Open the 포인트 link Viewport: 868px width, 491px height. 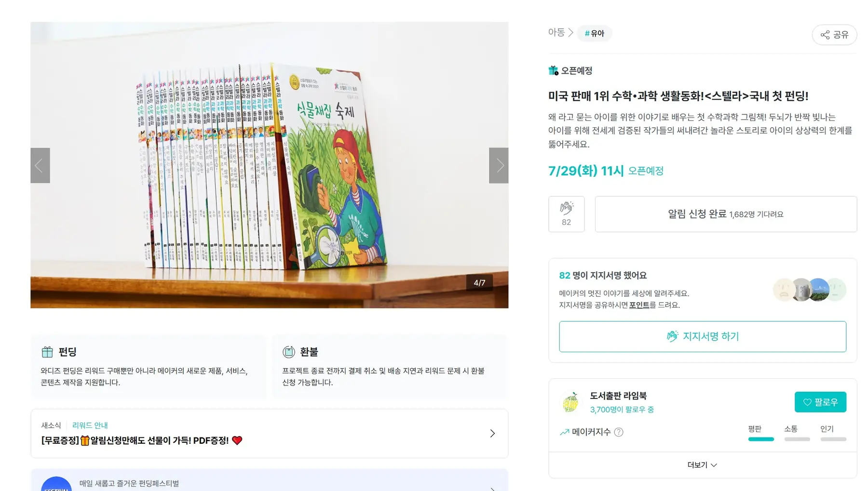(x=639, y=305)
